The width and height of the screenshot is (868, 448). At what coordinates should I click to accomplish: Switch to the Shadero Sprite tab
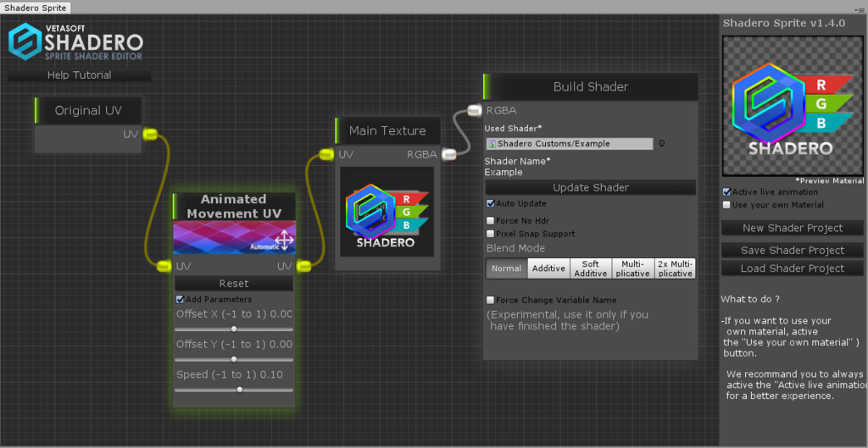tap(36, 8)
